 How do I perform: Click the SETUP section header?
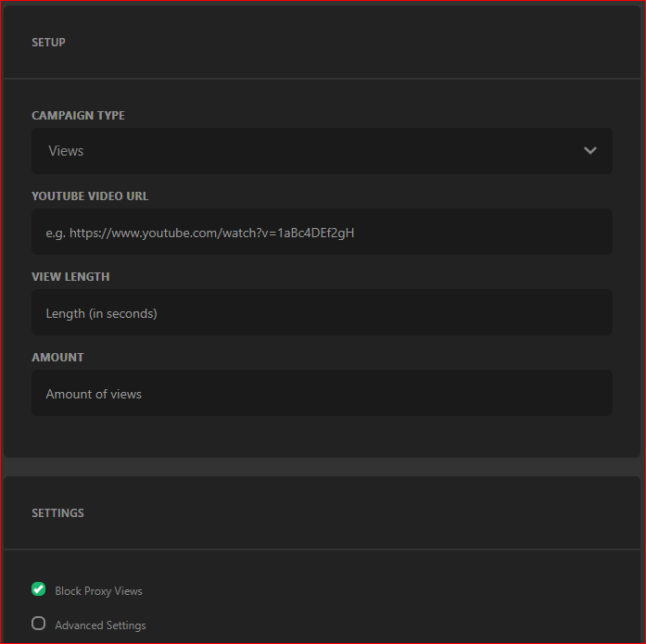(48, 43)
